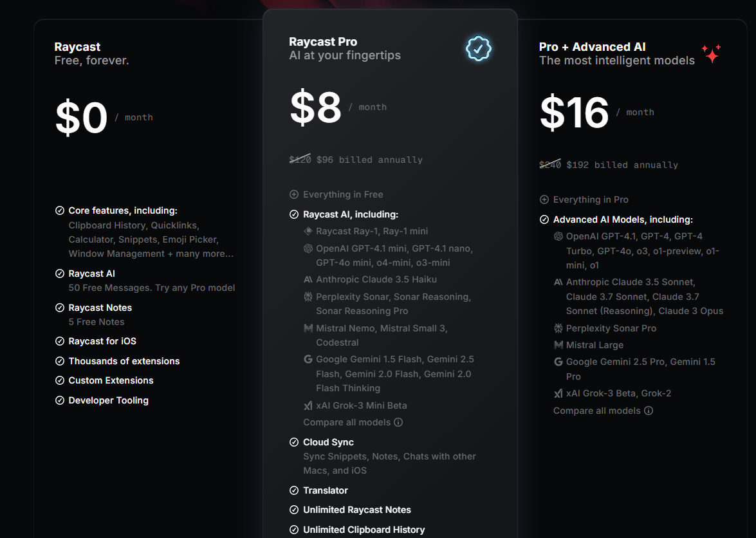Screen dimensions: 756x538
Task: Click the Everything in Pro text
Action: [x=591, y=199]
